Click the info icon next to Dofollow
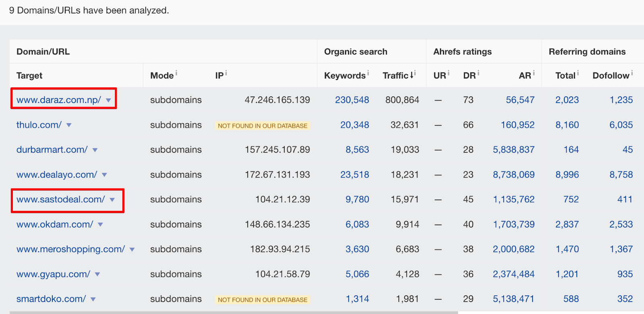 pyautogui.click(x=632, y=73)
